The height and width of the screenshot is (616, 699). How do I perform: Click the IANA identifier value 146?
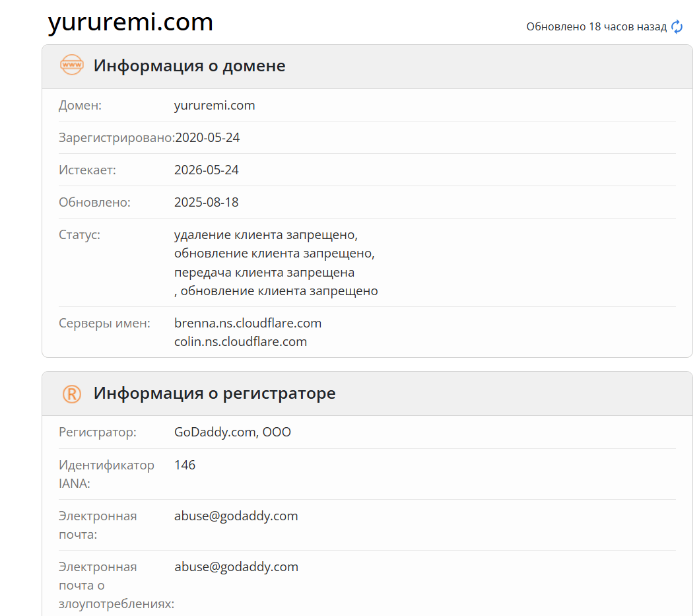(x=185, y=464)
